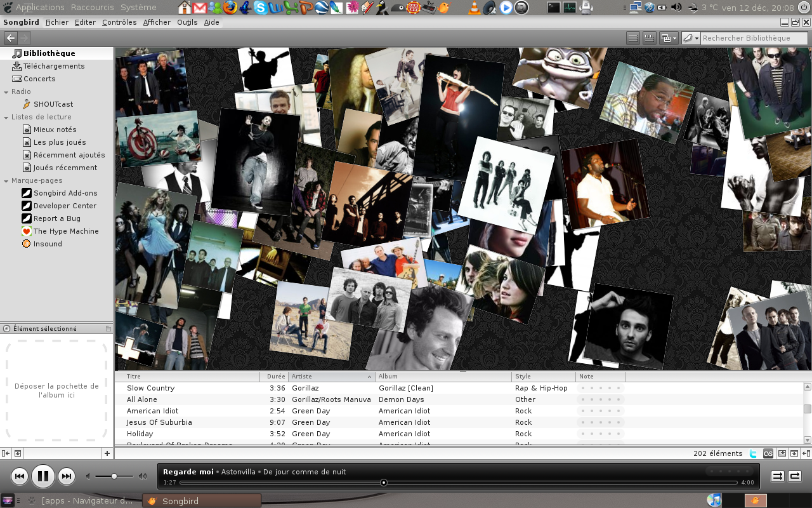Image resolution: width=812 pixels, height=508 pixels.
Task: Click the track list vertical scrollbar
Action: (x=807, y=413)
